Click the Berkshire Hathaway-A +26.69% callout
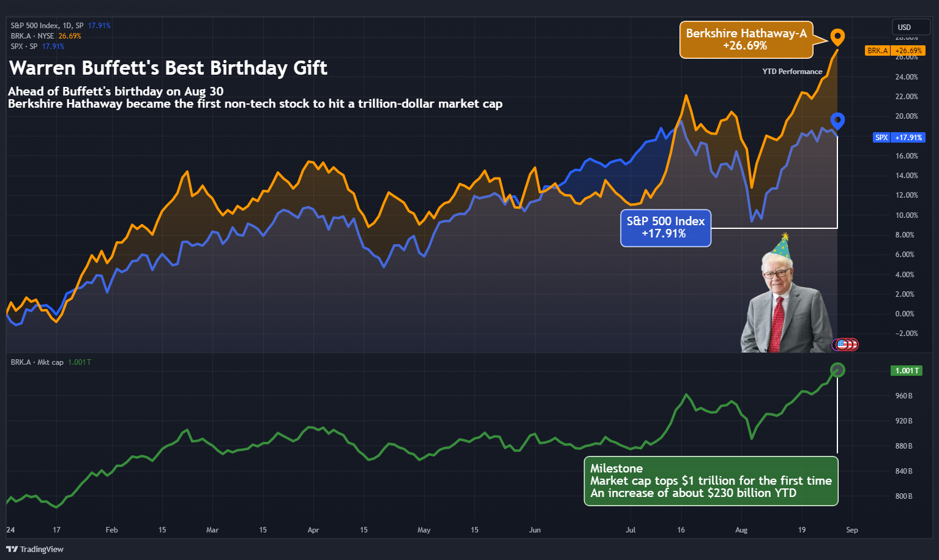 point(746,40)
